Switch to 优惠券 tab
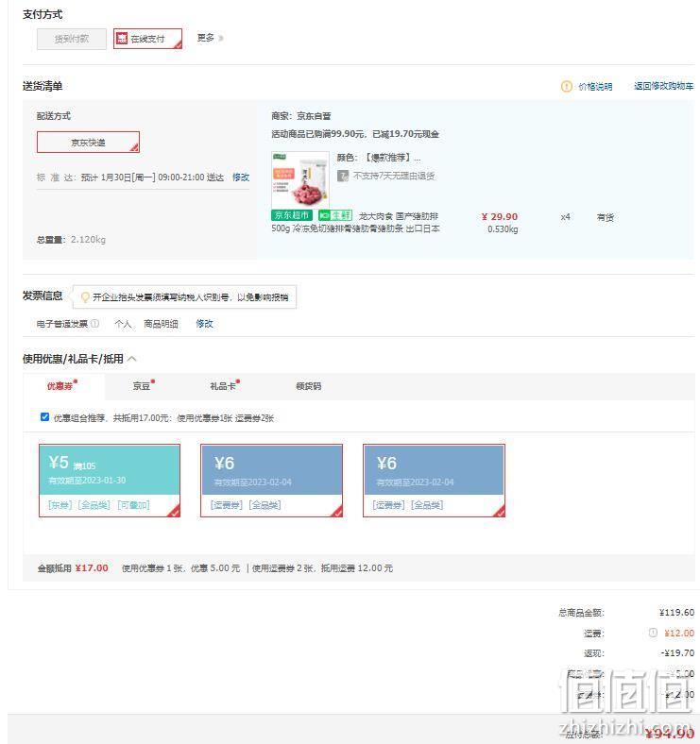This screenshot has height=744, width=700. [x=62, y=386]
